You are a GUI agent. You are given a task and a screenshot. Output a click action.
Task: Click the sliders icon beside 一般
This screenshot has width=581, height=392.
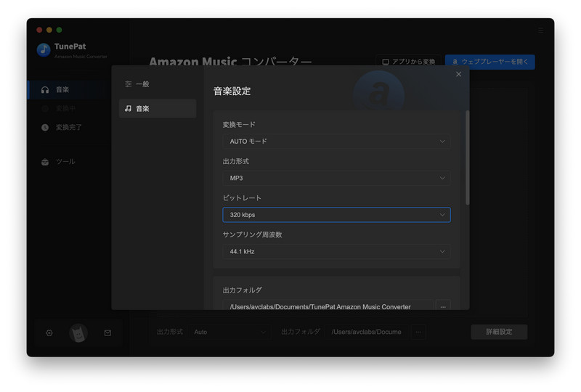click(x=129, y=84)
